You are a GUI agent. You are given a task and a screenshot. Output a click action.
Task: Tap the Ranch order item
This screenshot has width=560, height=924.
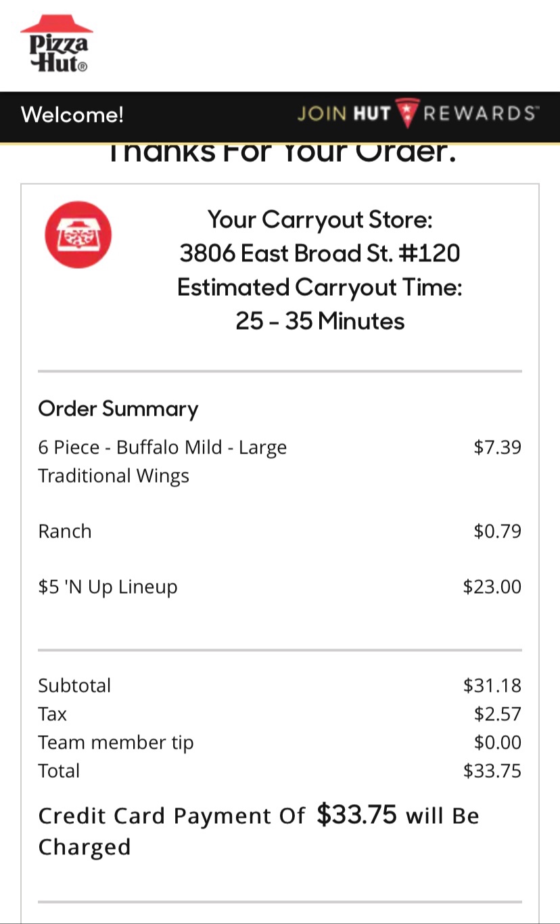click(65, 531)
